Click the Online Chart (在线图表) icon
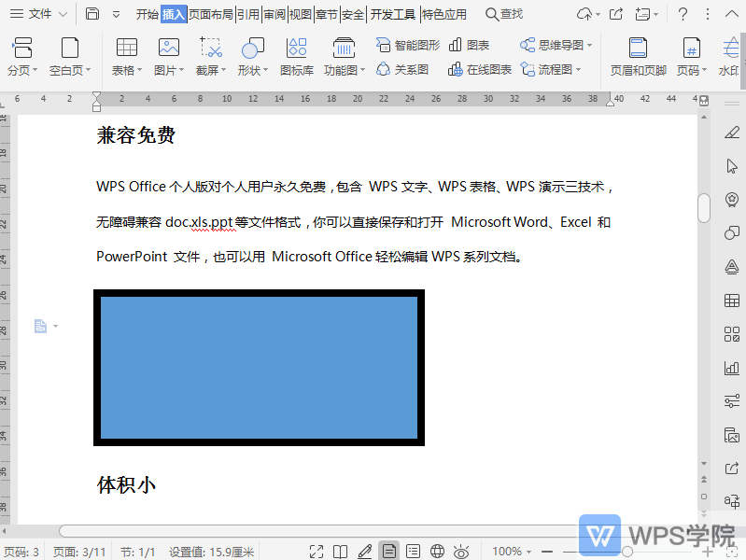This screenshot has width=746, height=560. click(x=480, y=69)
